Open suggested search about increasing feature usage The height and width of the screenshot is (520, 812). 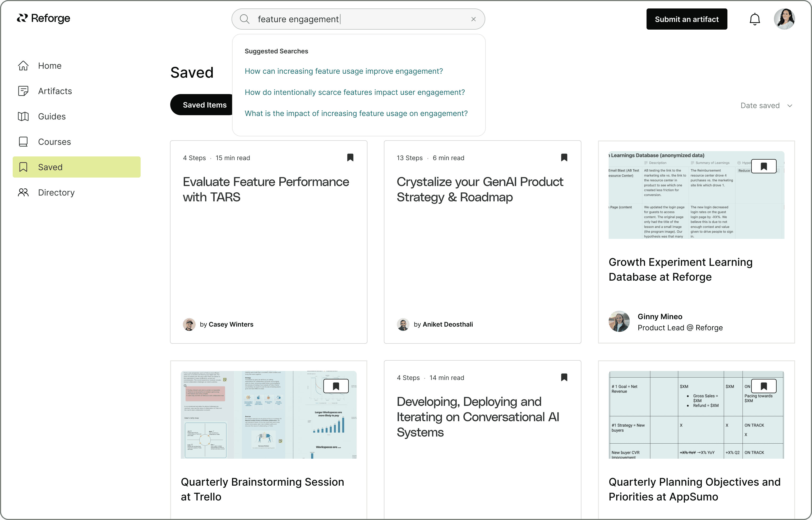(x=344, y=71)
